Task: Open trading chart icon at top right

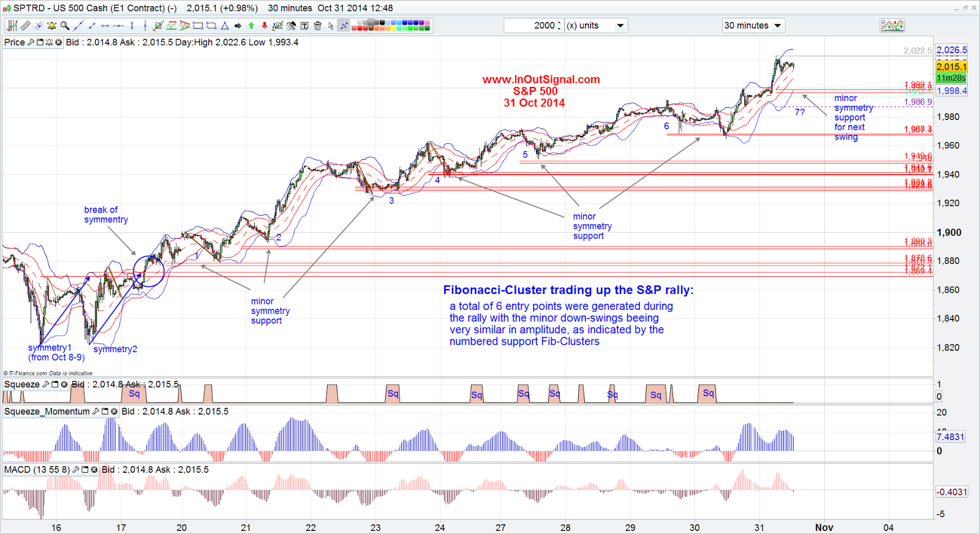Action: 892,26
